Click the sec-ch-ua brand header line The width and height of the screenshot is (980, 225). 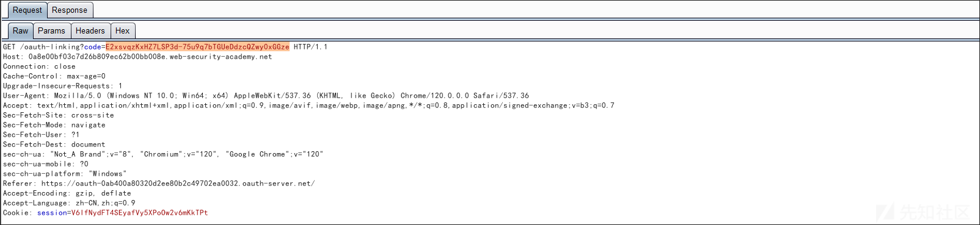(163, 154)
